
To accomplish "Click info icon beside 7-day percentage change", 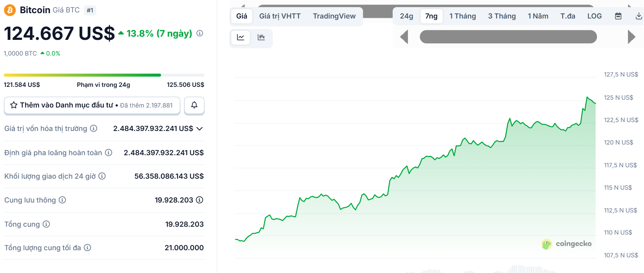I will point(200,33).
